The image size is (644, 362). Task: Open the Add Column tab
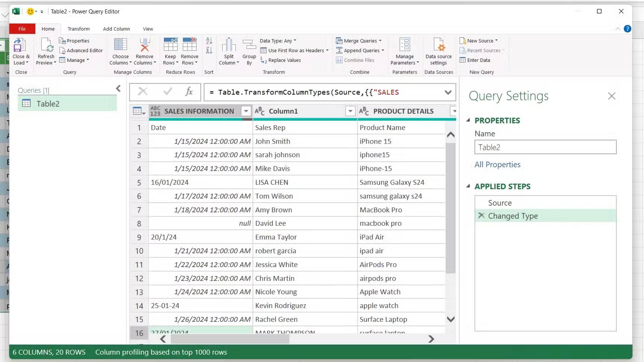(x=116, y=29)
